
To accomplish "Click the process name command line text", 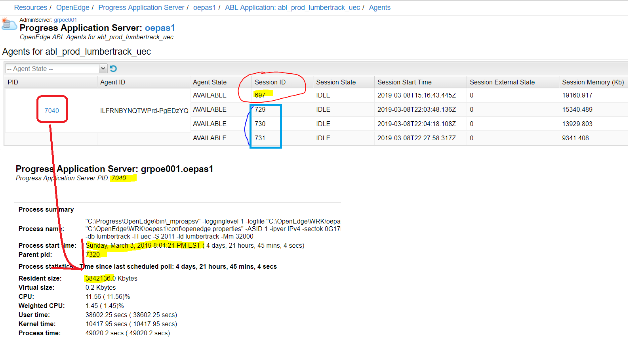I will 213,229.
